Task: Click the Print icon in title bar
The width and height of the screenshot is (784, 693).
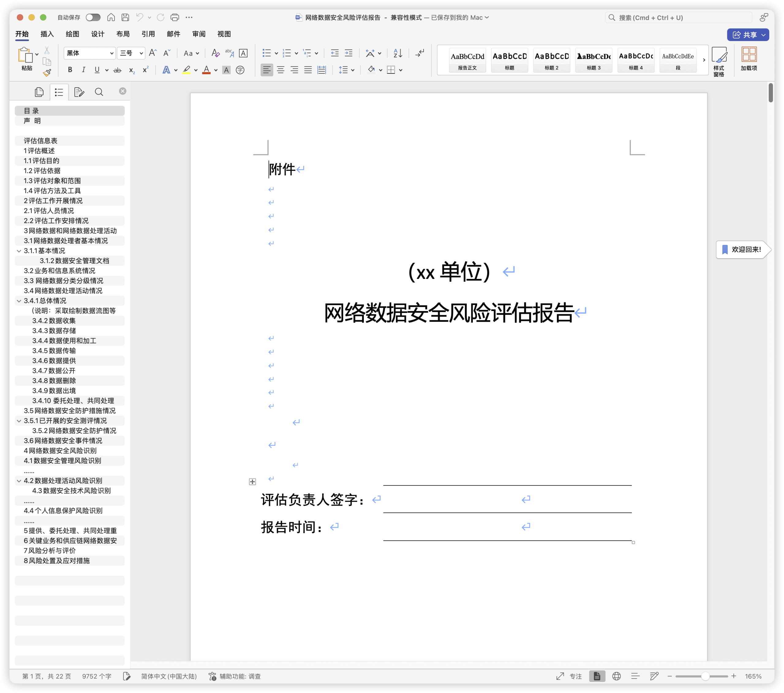Action: (x=175, y=17)
